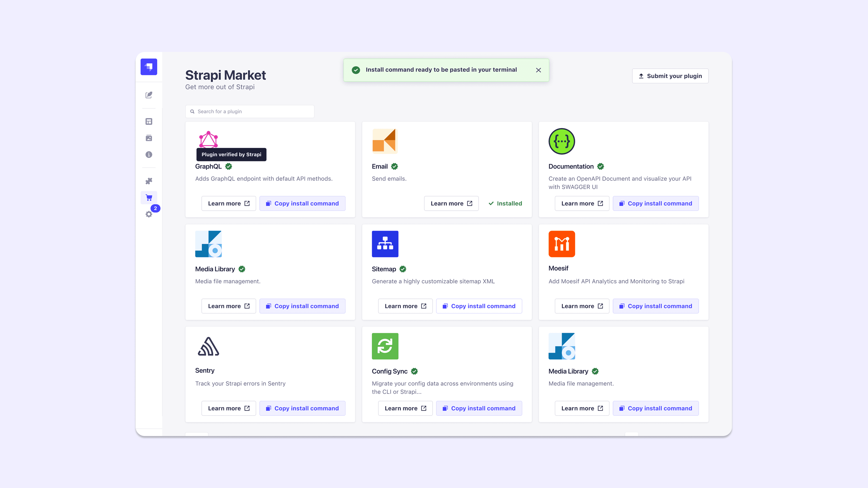Click the Documentation plugin logo
Screen dimensions: 868x488
pyautogui.click(x=561, y=141)
